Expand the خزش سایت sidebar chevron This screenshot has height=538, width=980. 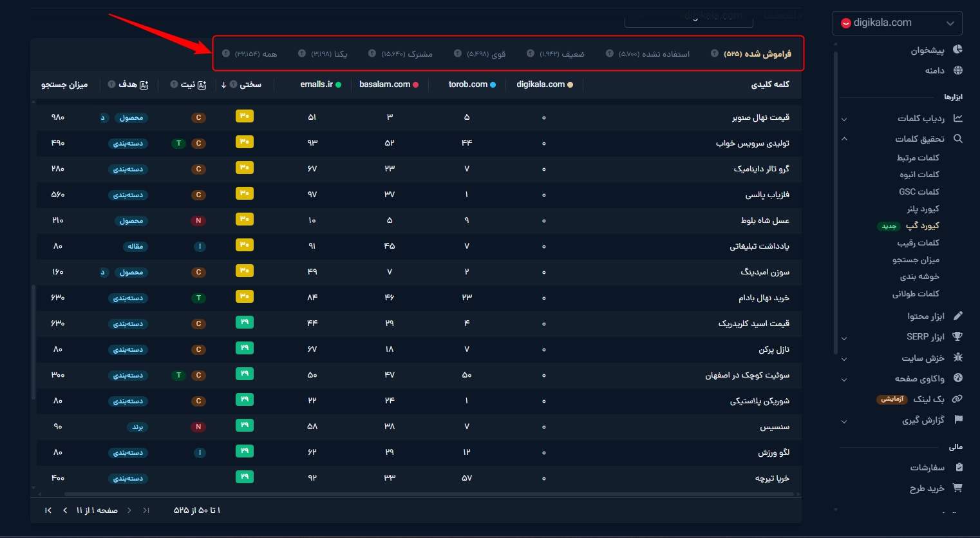(844, 359)
